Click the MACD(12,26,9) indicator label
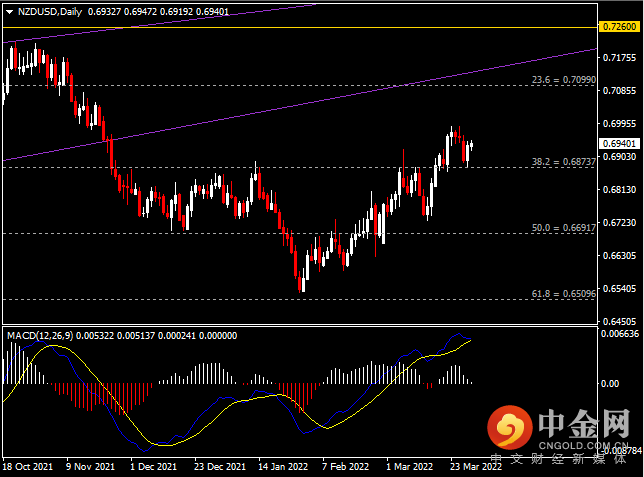 click(40, 336)
